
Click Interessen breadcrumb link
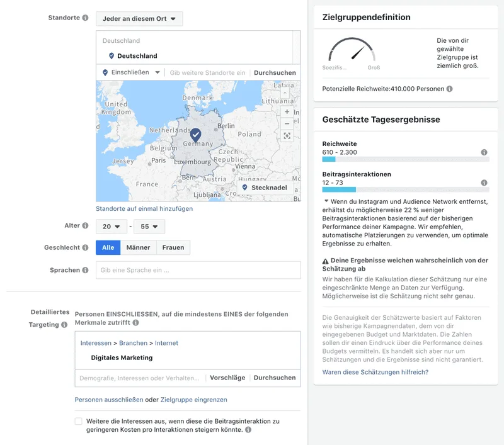click(x=96, y=343)
